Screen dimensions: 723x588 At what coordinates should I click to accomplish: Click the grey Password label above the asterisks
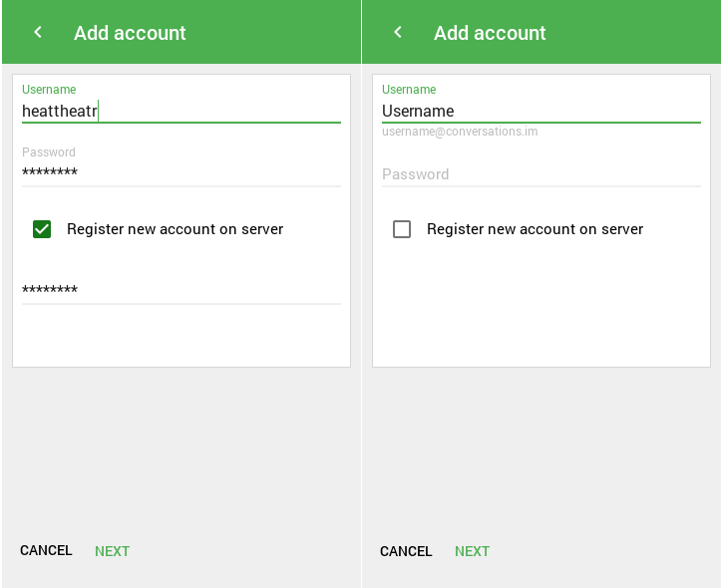(49, 152)
